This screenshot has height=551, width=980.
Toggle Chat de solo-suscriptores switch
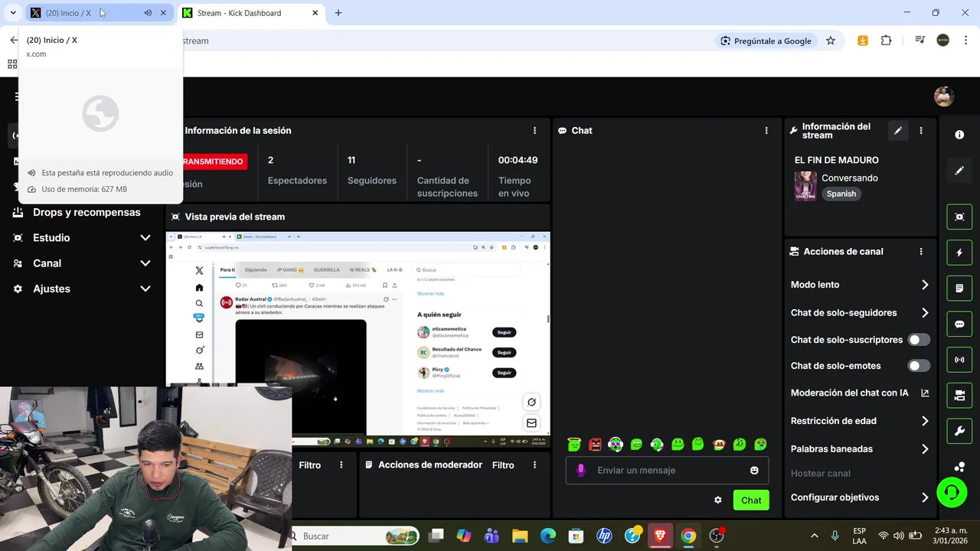click(919, 340)
